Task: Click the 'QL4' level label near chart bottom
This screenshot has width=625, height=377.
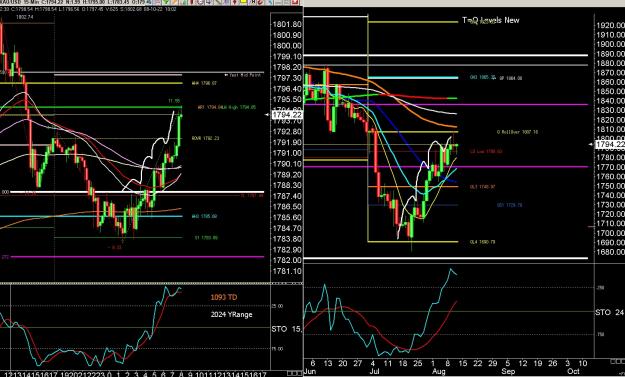Action: pyautogui.click(x=482, y=242)
